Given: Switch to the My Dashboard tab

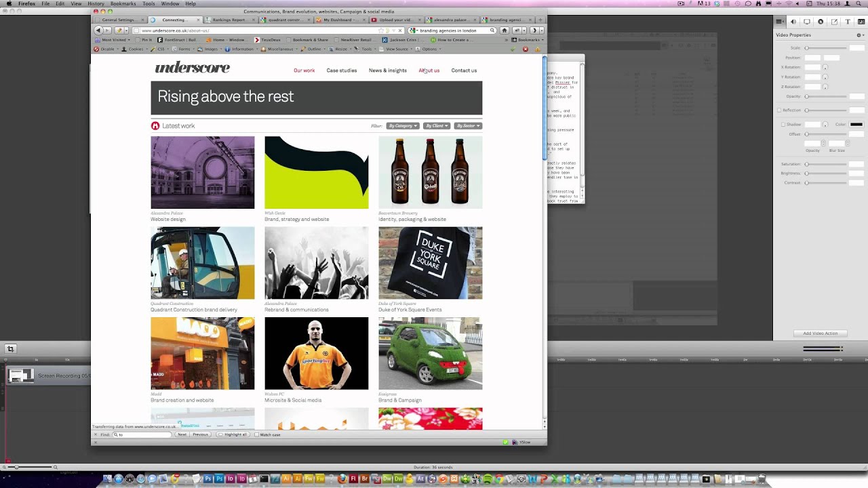Looking at the screenshot, I should pos(342,20).
